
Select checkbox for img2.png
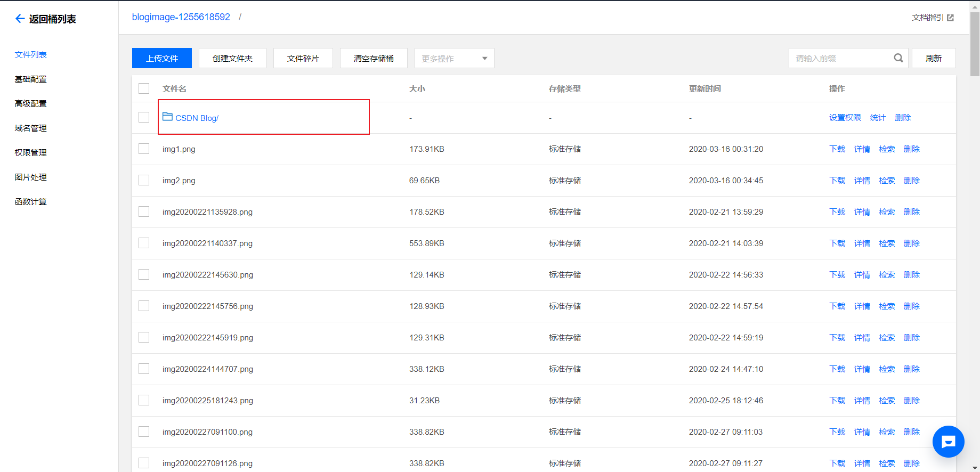tap(144, 180)
